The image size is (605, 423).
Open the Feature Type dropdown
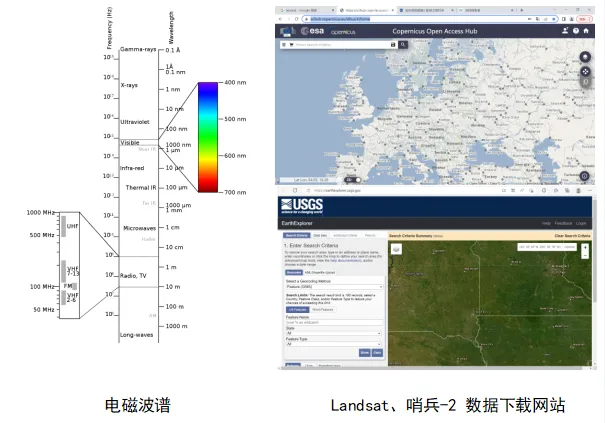[334, 344]
